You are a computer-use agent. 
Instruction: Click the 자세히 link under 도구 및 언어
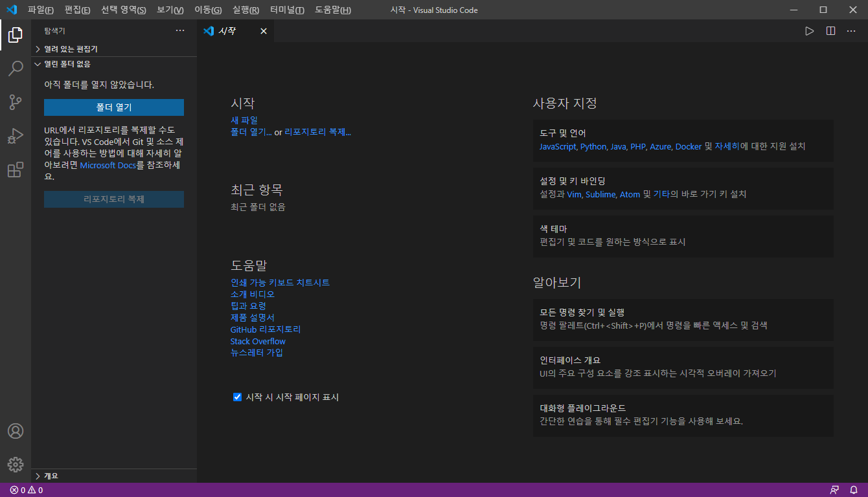[727, 147]
